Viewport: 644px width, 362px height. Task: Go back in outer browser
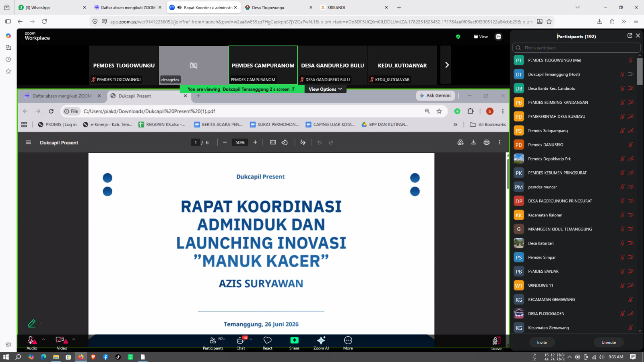(x=20, y=21)
